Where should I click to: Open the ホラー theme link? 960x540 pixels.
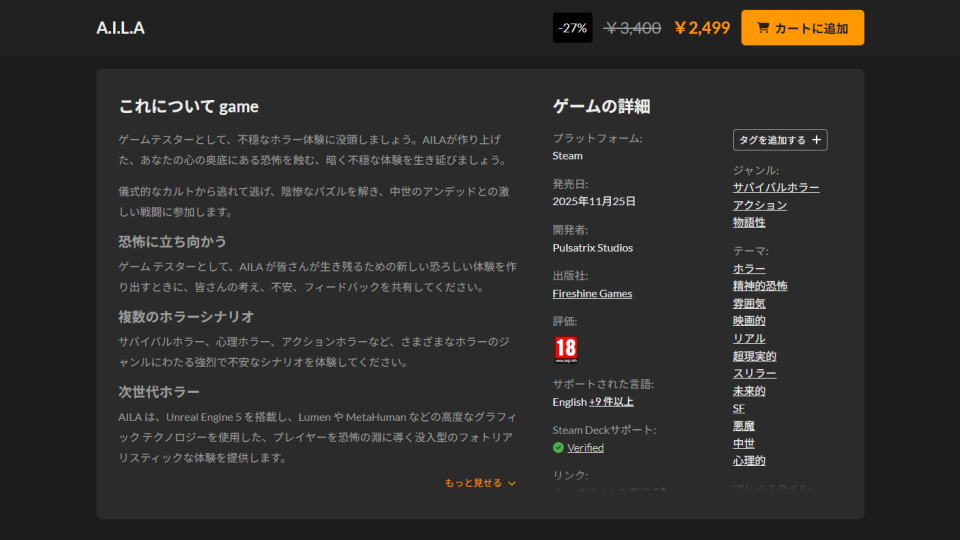749,268
